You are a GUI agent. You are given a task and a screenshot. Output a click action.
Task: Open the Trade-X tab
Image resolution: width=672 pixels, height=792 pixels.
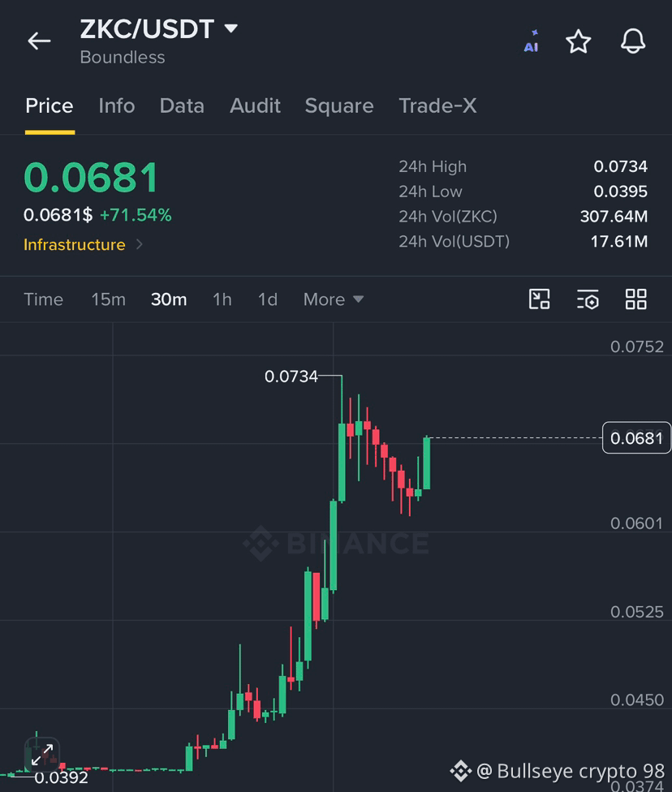(437, 106)
